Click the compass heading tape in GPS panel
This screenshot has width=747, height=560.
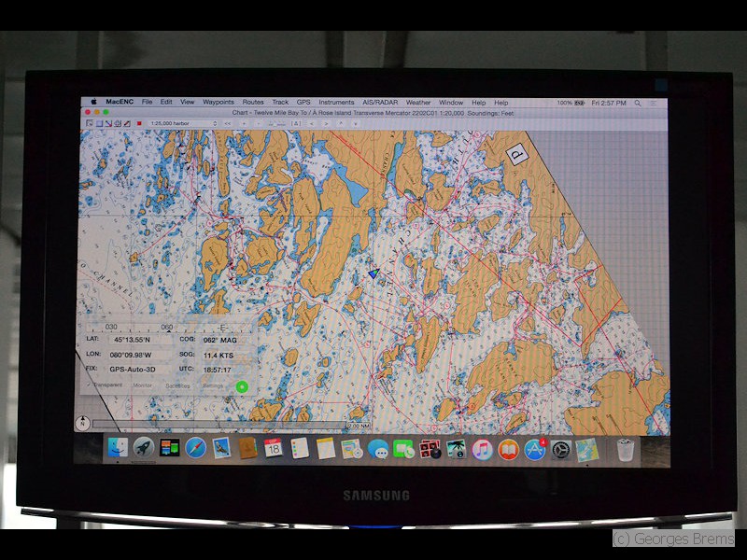click(170, 328)
